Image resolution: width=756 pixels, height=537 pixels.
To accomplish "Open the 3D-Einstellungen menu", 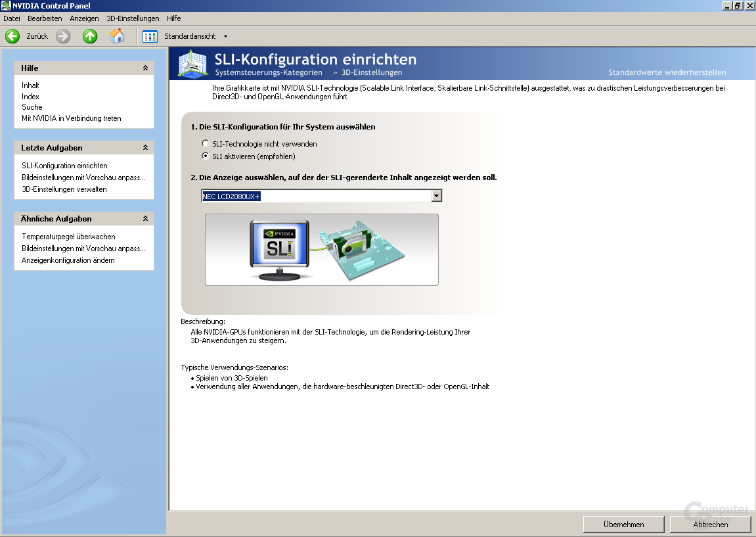I will tap(133, 18).
